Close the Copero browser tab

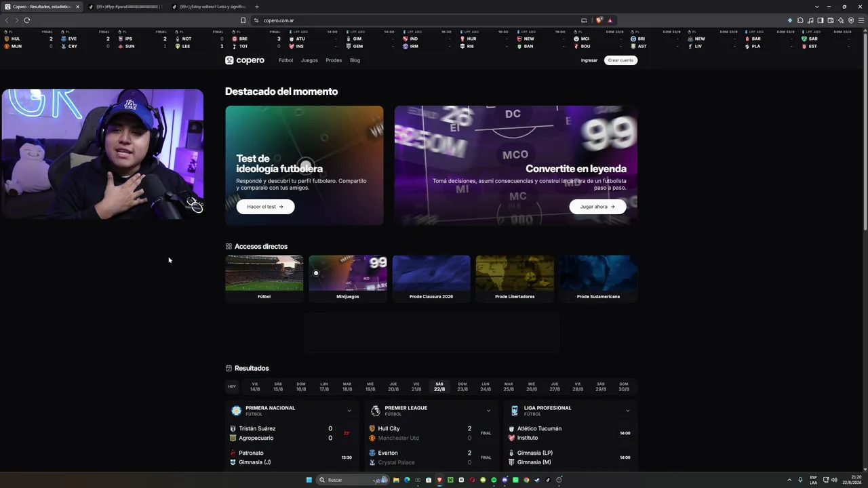click(77, 7)
